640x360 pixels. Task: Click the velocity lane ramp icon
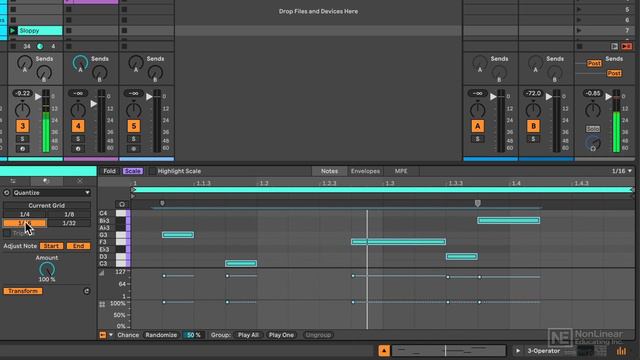pyautogui.click(x=102, y=273)
